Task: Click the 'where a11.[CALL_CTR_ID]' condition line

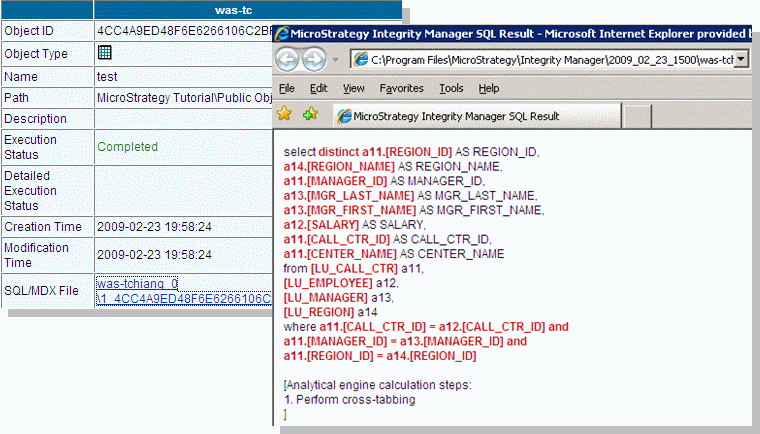Action: coord(426,326)
